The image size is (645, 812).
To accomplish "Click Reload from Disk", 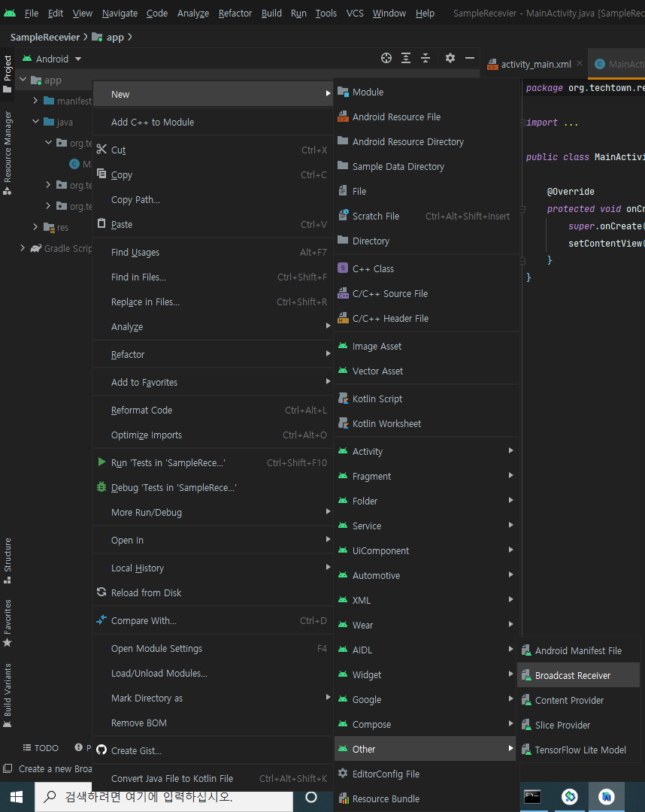I will [213, 593].
